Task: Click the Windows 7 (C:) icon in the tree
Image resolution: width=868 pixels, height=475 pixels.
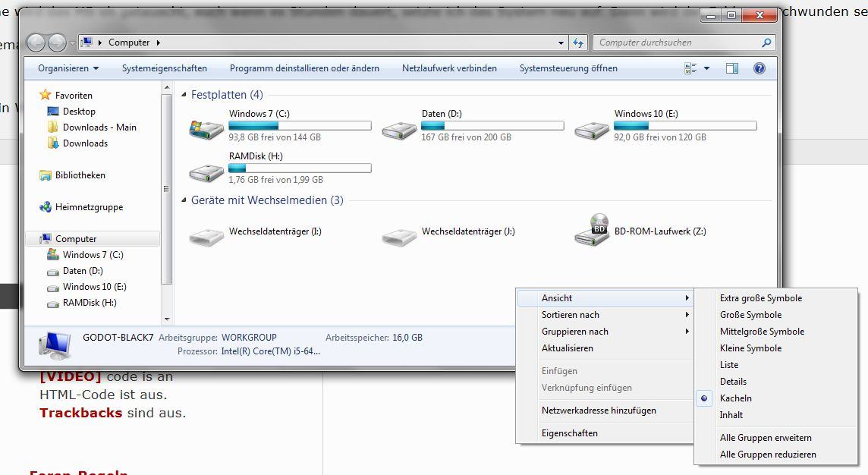Action: click(x=53, y=255)
